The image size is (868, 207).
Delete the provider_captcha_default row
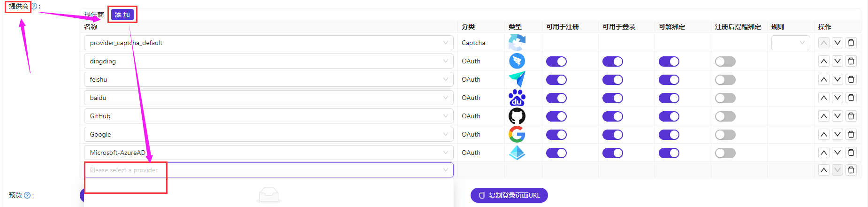coord(851,43)
